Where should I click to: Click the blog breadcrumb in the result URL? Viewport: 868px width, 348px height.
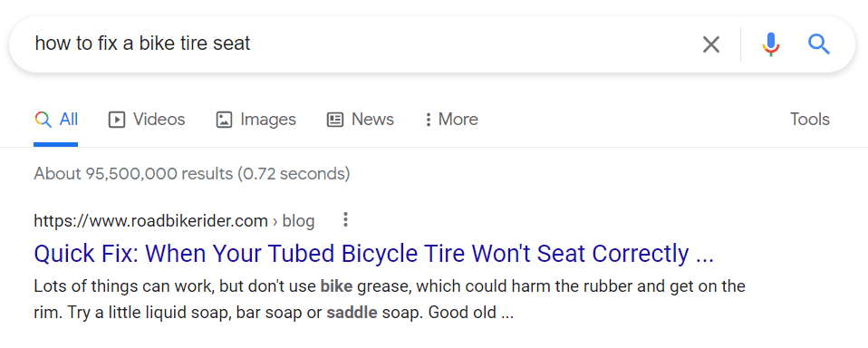click(x=298, y=221)
